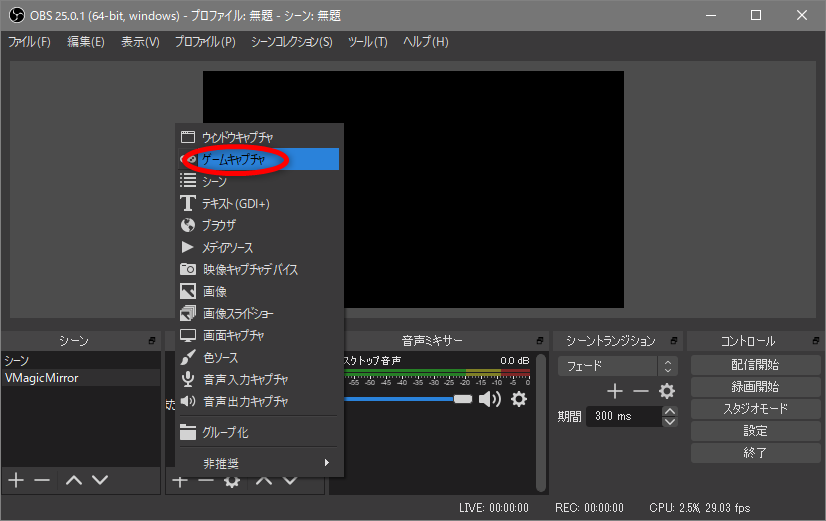Click the 音声入力キャプチャ microphone icon

coord(188,379)
